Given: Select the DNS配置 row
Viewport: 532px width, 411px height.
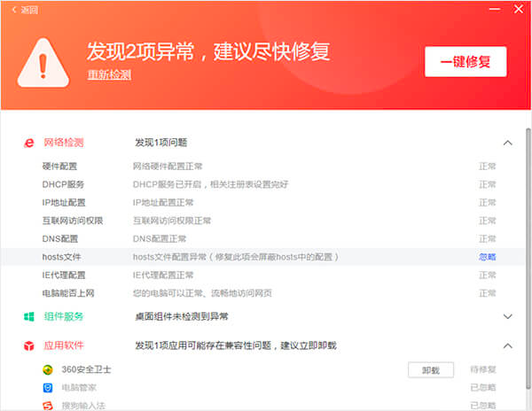Looking at the screenshot, I should (x=263, y=239).
